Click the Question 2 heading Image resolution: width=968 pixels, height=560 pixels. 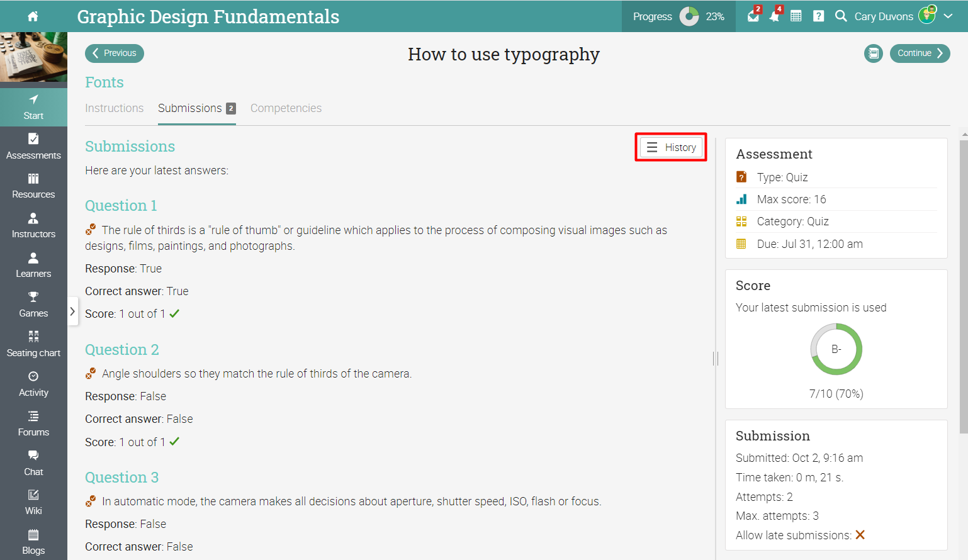coord(122,350)
